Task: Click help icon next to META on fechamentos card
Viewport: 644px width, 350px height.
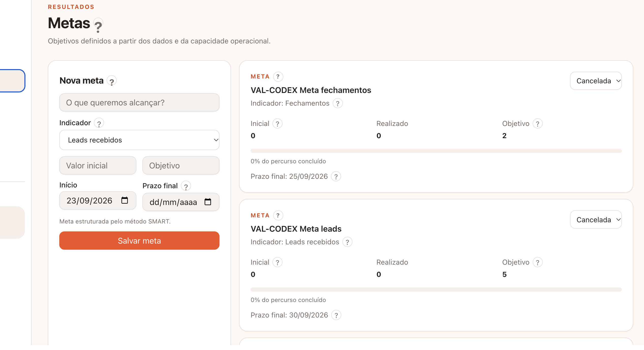Action: pyautogui.click(x=278, y=76)
